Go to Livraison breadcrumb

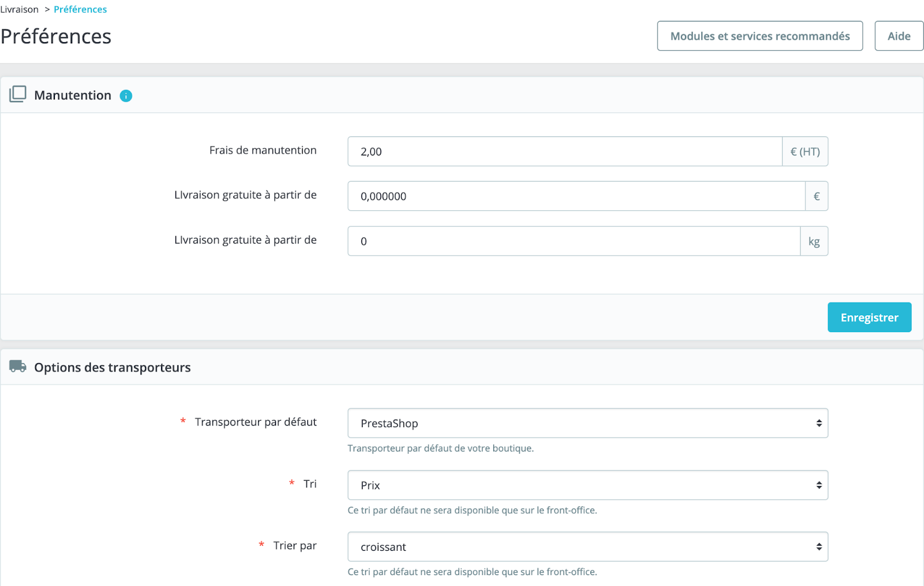coord(19,9)
